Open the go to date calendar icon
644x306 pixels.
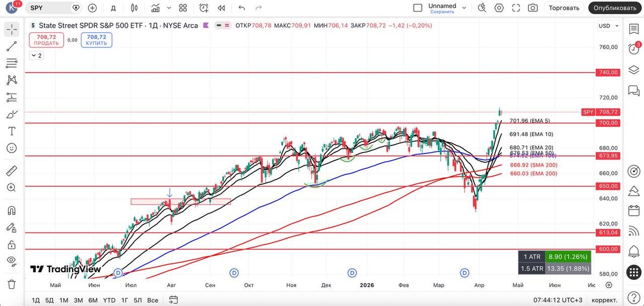[173, 300]
